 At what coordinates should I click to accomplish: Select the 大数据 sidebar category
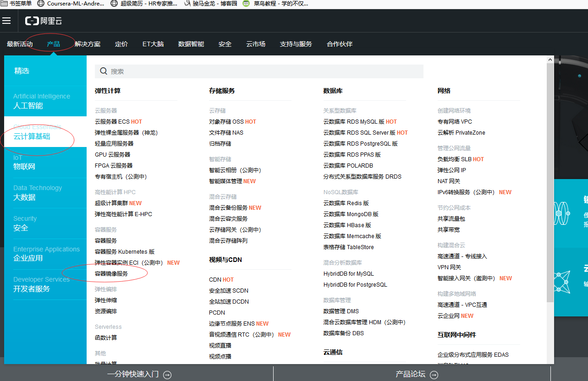coord(45,193)
